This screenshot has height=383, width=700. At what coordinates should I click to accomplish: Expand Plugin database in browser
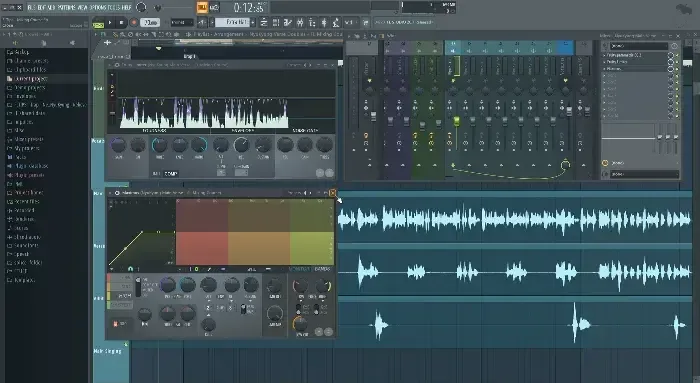pos(28,166)
